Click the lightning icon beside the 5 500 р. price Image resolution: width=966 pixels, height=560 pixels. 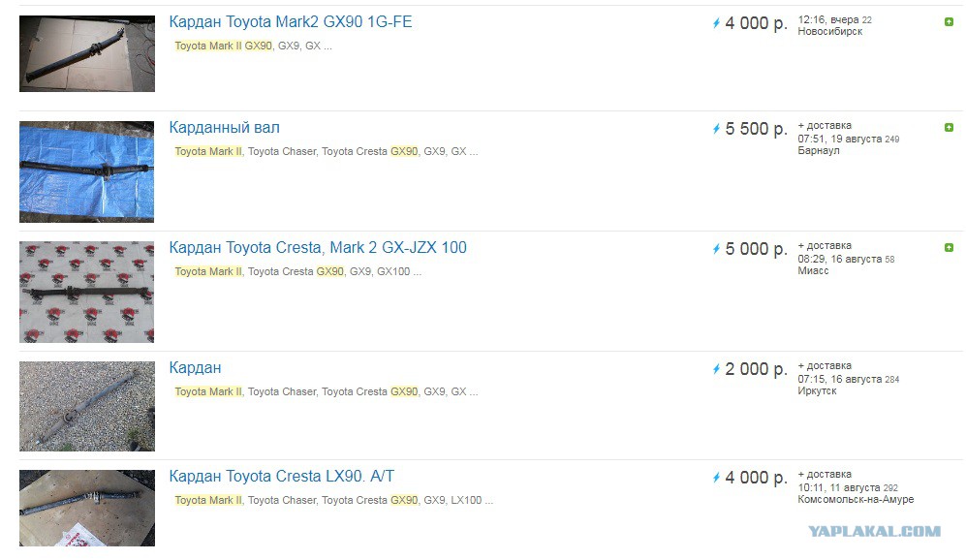point(716,129)
